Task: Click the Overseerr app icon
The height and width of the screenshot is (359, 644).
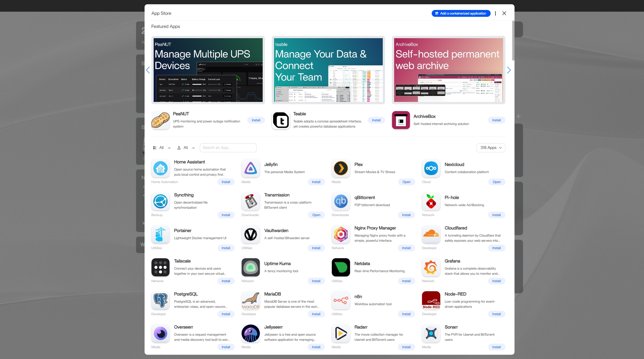Action: 161,333
